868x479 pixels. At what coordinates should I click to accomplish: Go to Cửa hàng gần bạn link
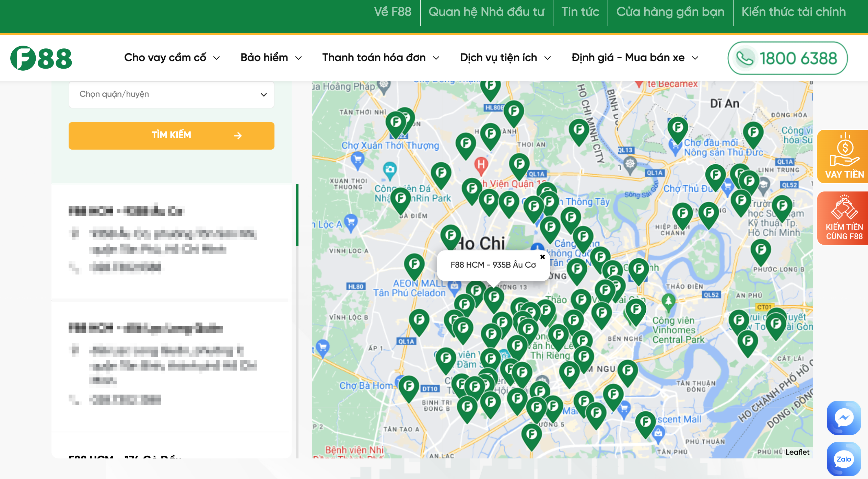tap(670, 12)
